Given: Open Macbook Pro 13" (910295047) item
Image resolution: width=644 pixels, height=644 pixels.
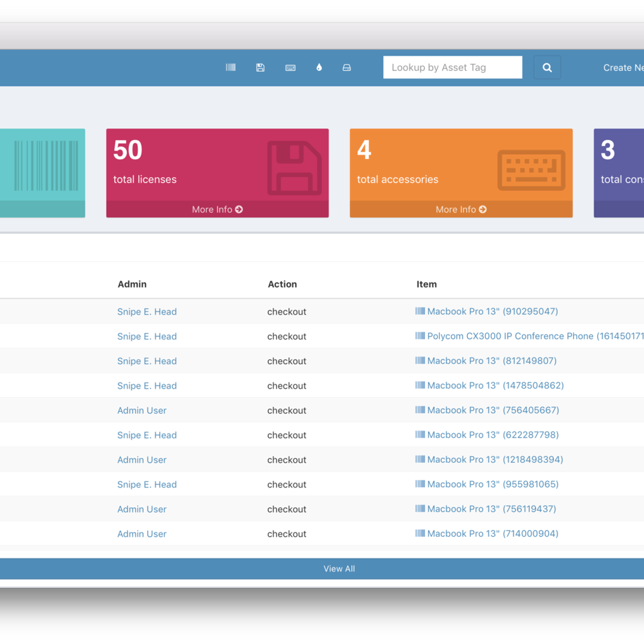Looking at the screenshot, I should (x=492, y=311).
